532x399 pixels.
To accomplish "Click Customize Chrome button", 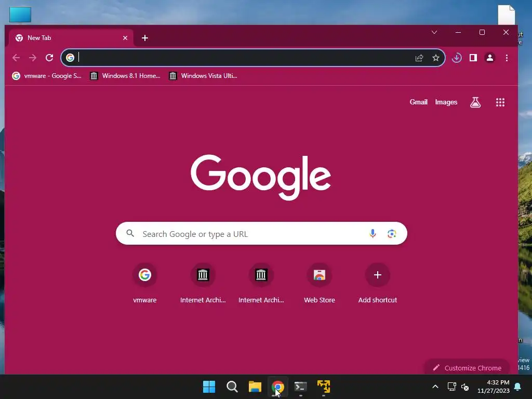I will click(467, 368).
